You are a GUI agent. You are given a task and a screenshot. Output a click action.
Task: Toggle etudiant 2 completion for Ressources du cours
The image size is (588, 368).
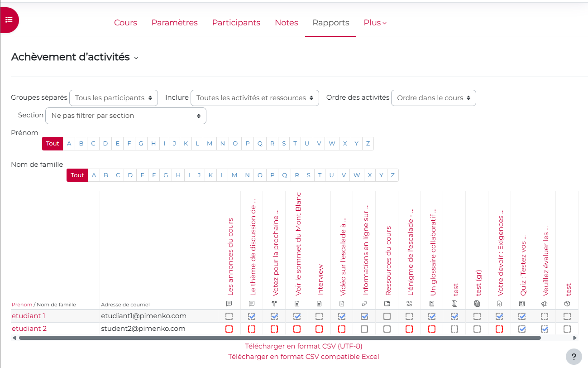pyautogui.click(x=387, y=329)
